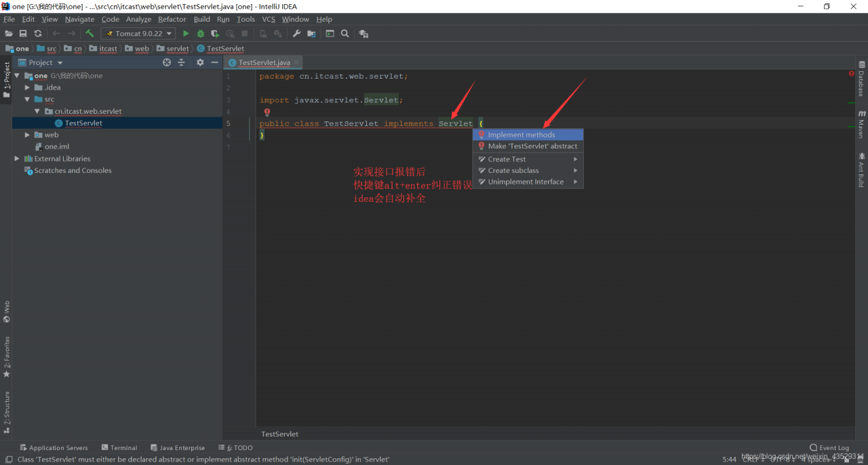Viewport: 868px width, 465px height.
Task: Click the locate-in-project target icon
Action: click(x=167, y=62)
